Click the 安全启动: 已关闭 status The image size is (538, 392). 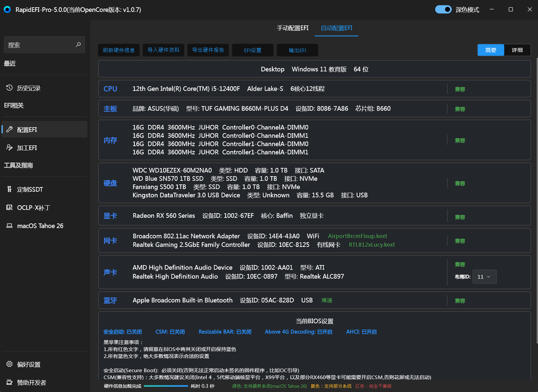pos(123,332)
